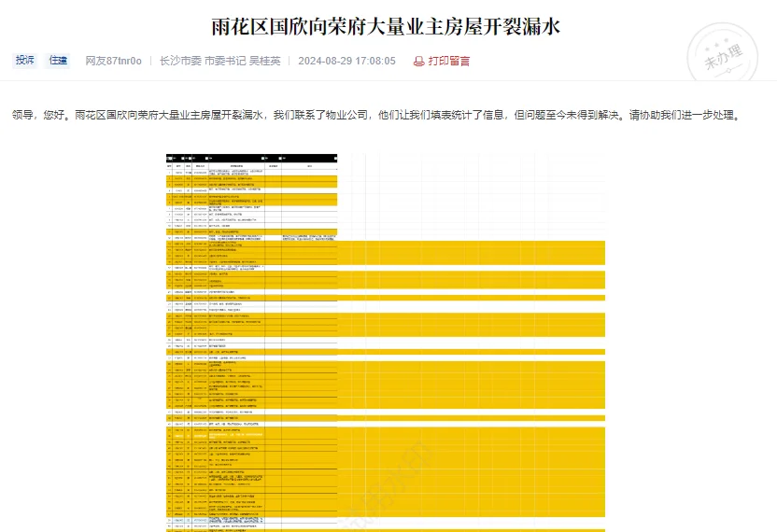Click 长沙市委 市委书记 吴桂英 recipient
Viewport: 777px width, 532px height.
(x=220, y=61)
